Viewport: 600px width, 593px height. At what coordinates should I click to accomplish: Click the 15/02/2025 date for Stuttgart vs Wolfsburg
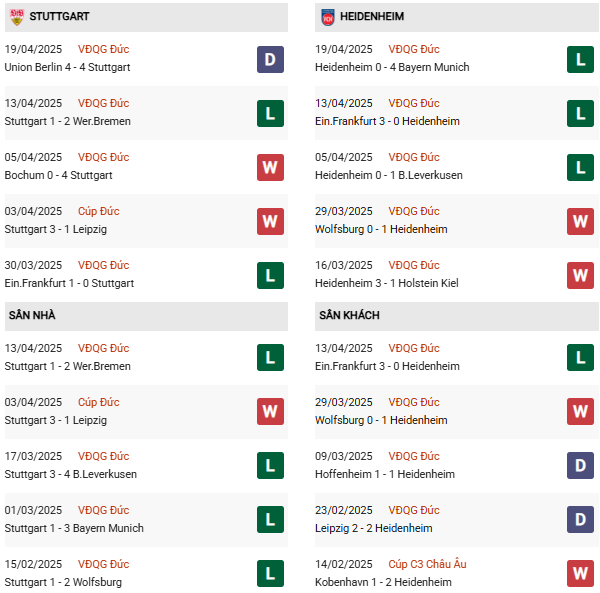[33, 564]
